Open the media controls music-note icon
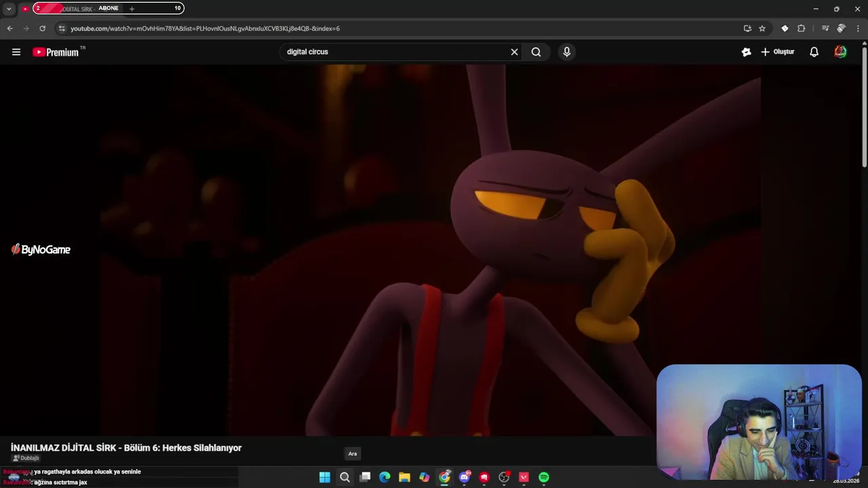The height and width of the screenshot is (488, 868). click(x=825, y=28)
